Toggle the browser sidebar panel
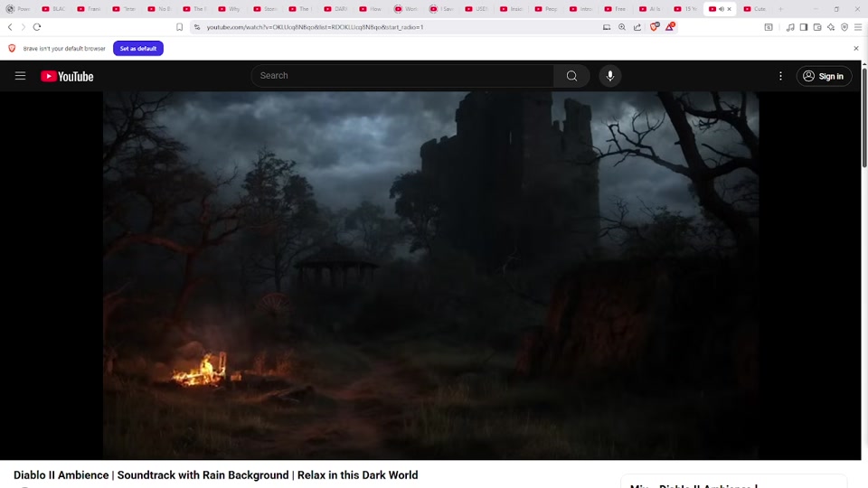This screenshot has height=488, width=868. pyautogui.click(x=804, y=27)
